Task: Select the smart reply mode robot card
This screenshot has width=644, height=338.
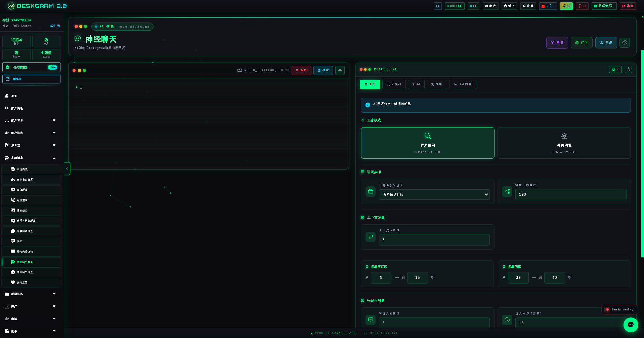Action: coord(564,143)
